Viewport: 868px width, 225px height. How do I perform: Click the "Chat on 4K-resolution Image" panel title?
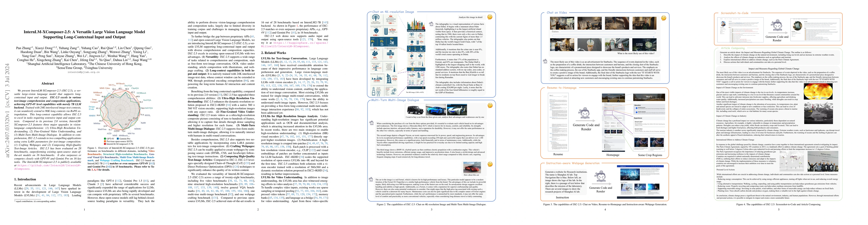(x=393, y=12)
